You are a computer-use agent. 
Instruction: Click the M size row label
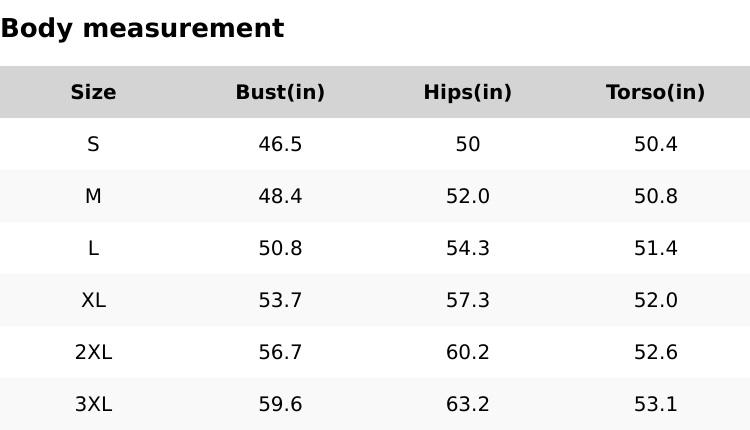(93, 196)
